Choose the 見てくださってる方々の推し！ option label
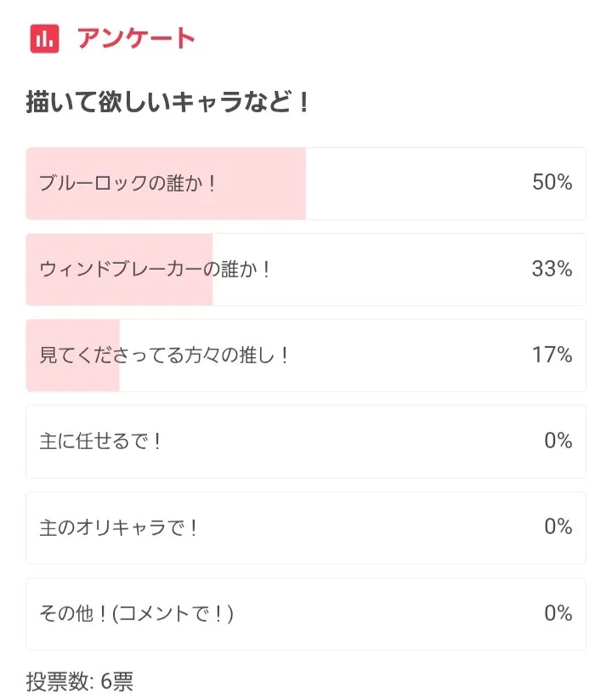 tap(165, 356)
